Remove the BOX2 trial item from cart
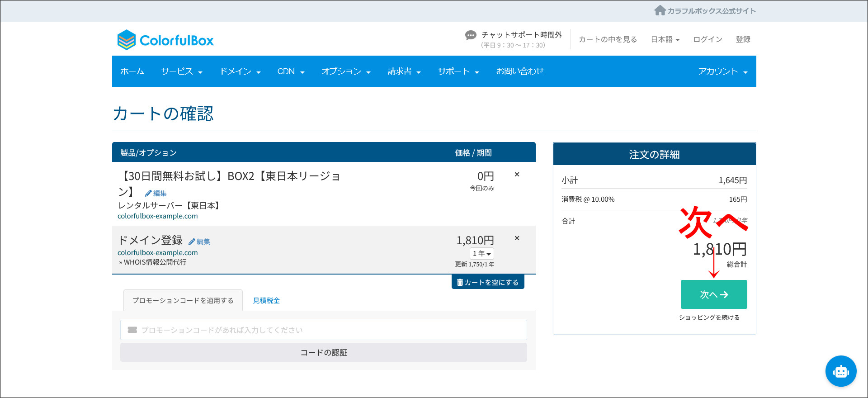The image size is (868, 398). pyautogui.click(x=517, y=175)
